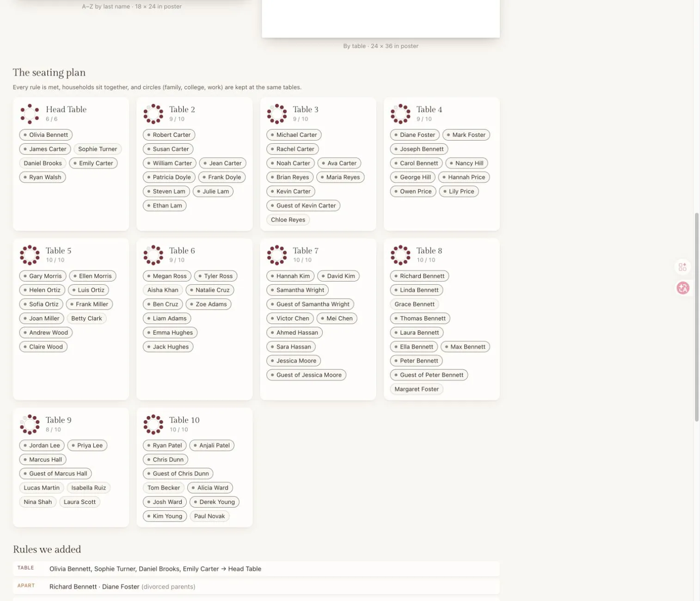The height and width of the screenshot is (601, 700).
Task: Click the Table 5 seat-ring icon
Action: 30,255
